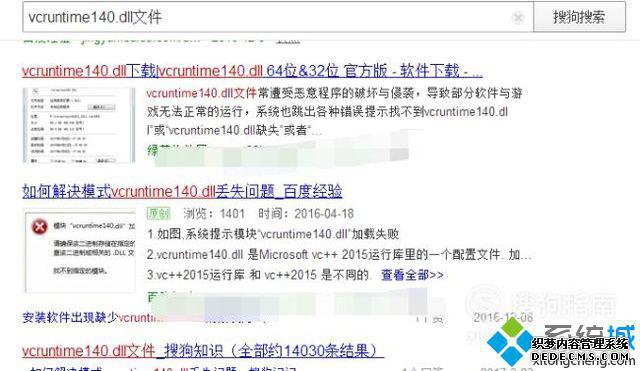
Task: Open vcruntime140.dll文件_搜狗知识 results link
Action: coord(203,351)
